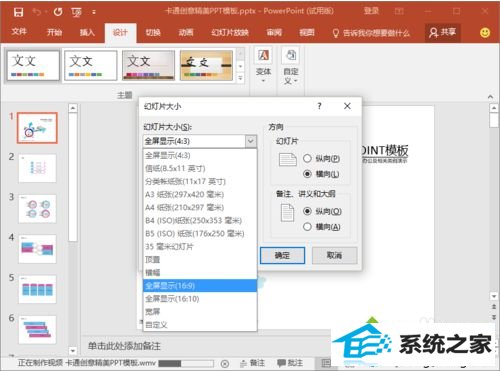Close the 幻灯片大小 dialog
Viewport: 500px width, 371px height.
pyautogui.click(x=347, y=106)
